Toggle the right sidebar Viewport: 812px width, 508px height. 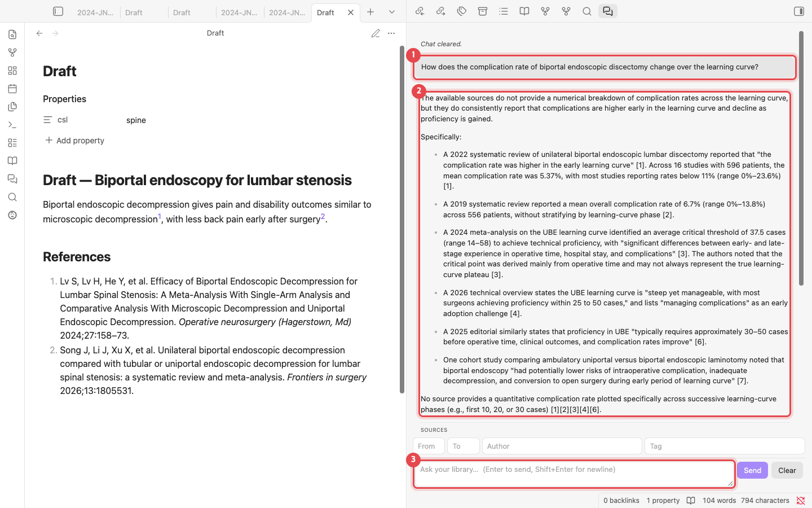click(x=799, y=11)
